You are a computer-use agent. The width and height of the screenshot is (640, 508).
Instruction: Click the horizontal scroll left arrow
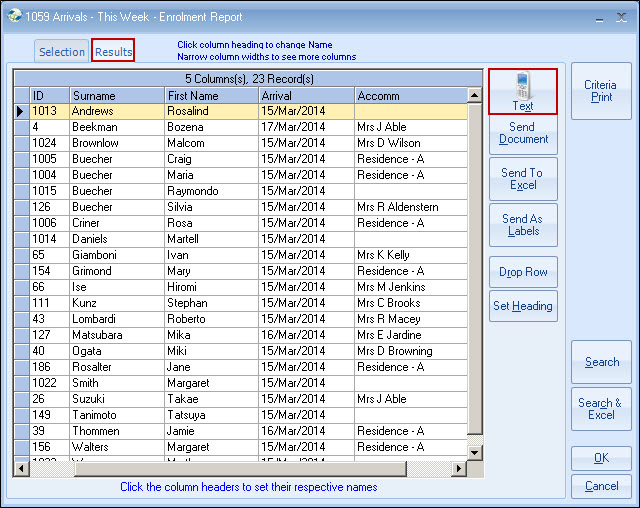pyautogui.click(x=21, y=468)
